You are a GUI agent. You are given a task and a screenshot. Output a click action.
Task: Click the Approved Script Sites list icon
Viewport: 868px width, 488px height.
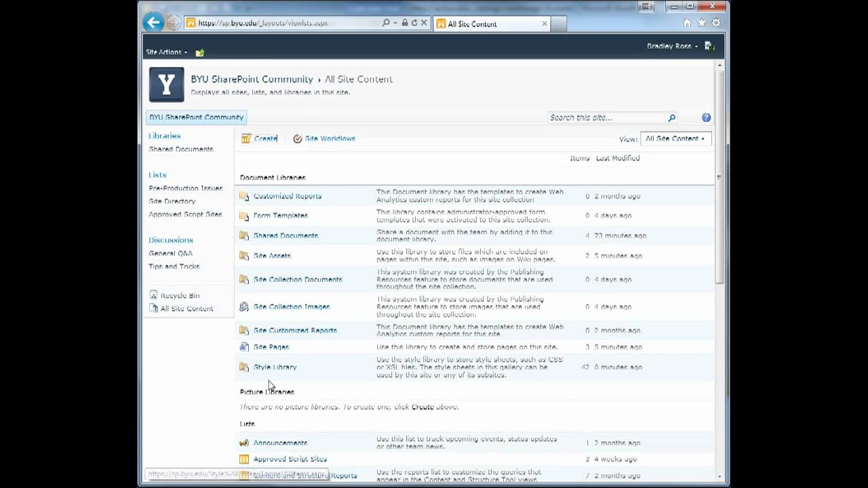[x=244, y=460]
